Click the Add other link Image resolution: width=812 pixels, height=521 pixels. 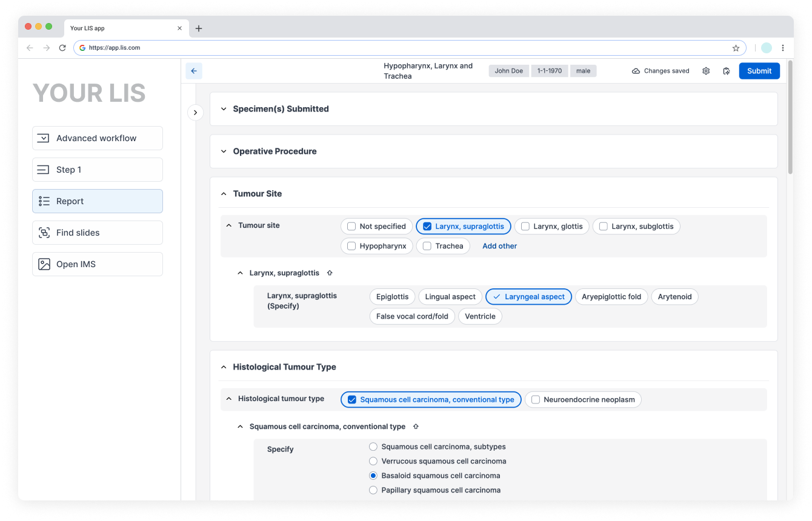click(499, 246)
